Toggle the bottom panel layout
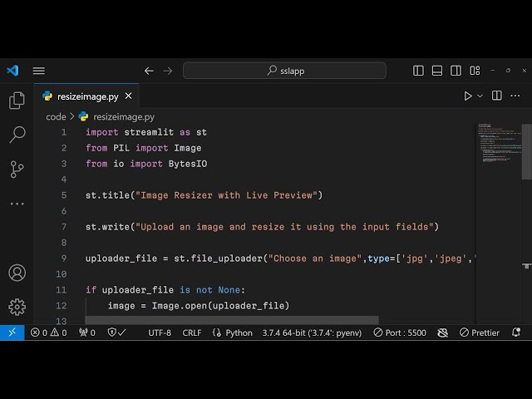 (x=437, y=71)
